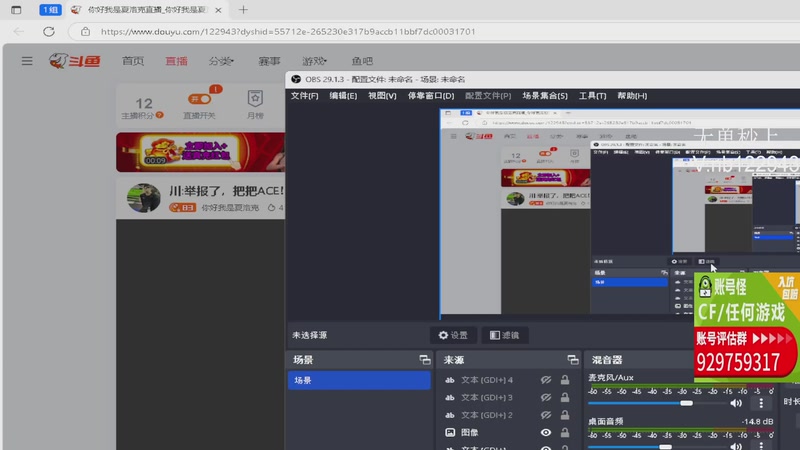View site info via the lock icon
The width and height of the screenshot is (800, 450).
pyautogui.click(x=85, y=32)
